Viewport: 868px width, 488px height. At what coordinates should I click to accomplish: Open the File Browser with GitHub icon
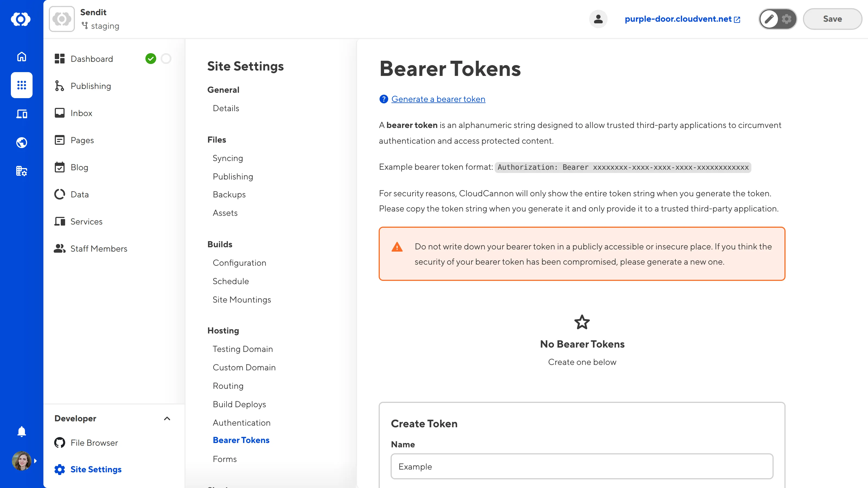94,442
